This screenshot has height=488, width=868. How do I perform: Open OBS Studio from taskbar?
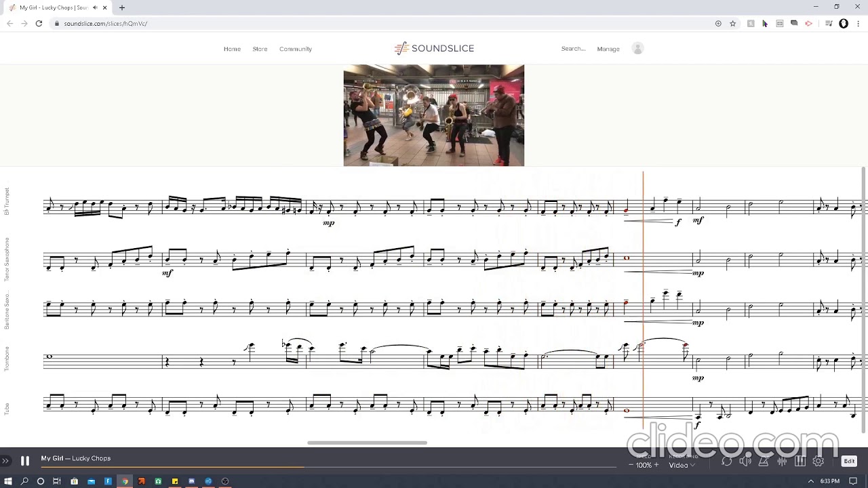click(x=225, y=481)
